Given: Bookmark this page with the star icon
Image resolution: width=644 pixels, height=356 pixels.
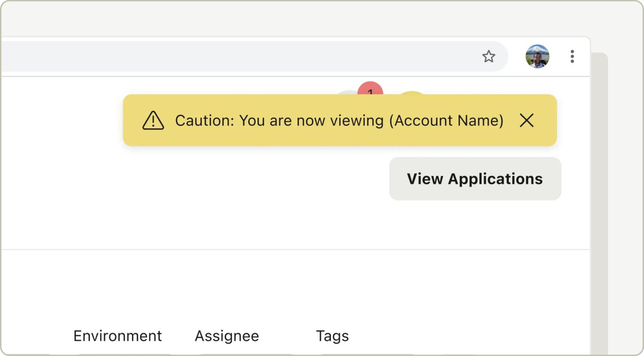Looking at the screenshot, I should tap(489, 57).
